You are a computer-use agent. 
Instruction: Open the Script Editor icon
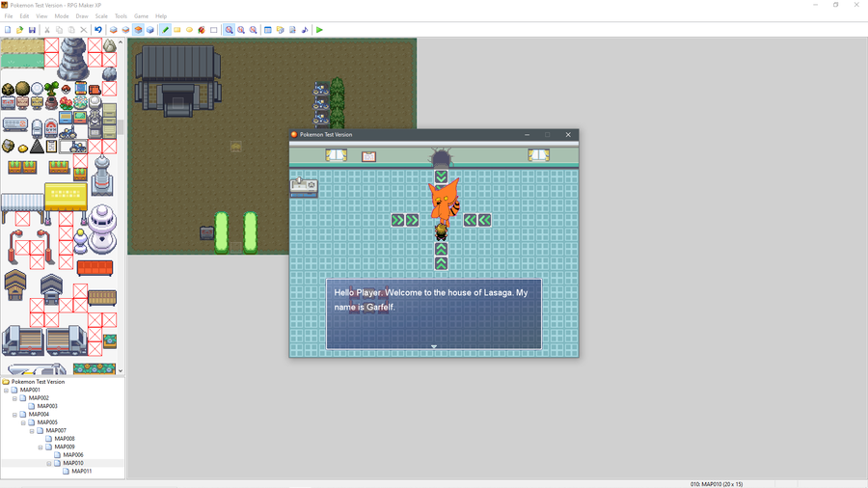tap(292, 30)
